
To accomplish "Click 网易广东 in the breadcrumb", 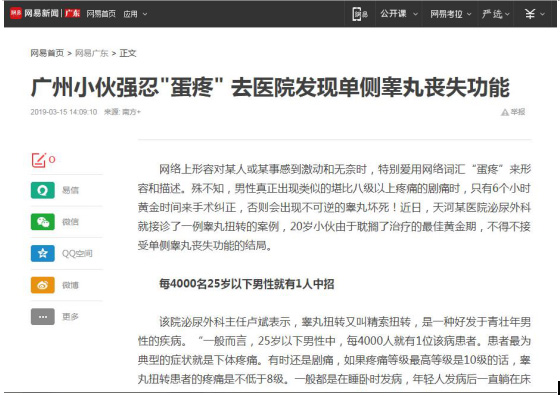I will tap(91, 53).
